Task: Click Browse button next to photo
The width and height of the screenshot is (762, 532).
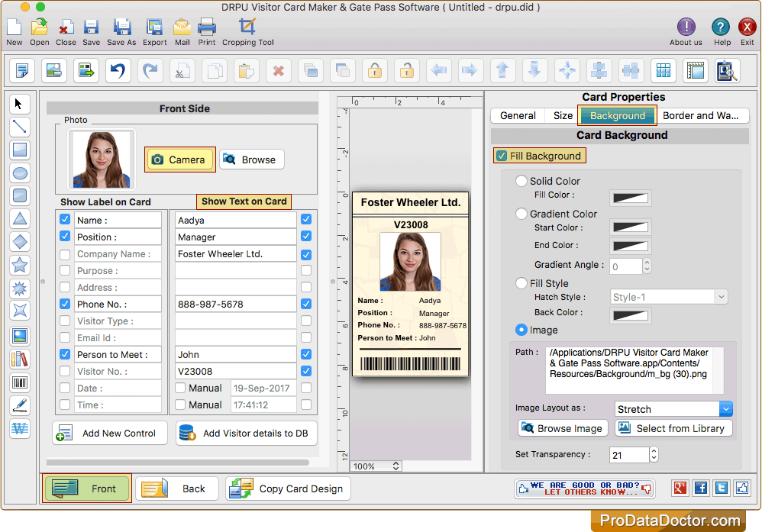Action: click(252, 160)
